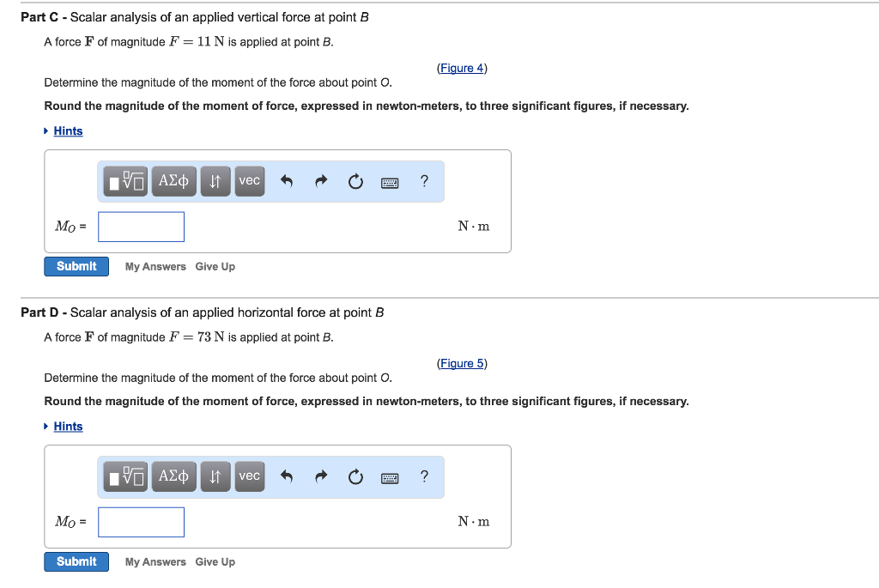Open the Greek symbols ΑΣφ palette in Part D
Image resolution: width=879 pixels, height=588 pixels.
tap(173, 476)
